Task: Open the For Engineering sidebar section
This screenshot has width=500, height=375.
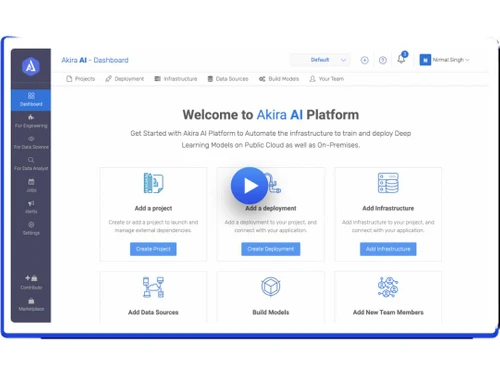Action: tap(31, 121)
